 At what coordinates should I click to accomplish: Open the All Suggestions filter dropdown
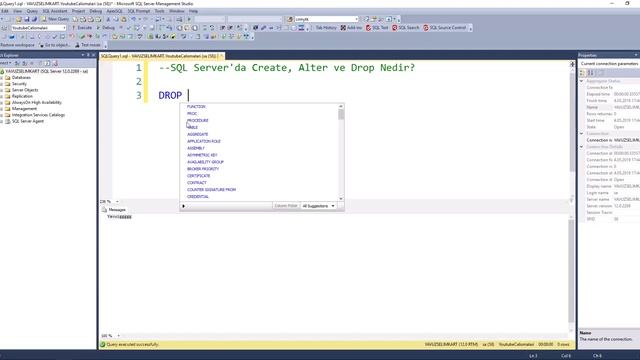[318, 206]
